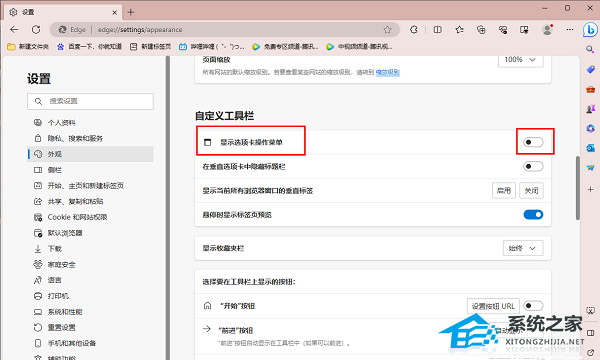
Task: Open 隐私、搜索和服务 settings section
Action: click(x=90, y=138)
